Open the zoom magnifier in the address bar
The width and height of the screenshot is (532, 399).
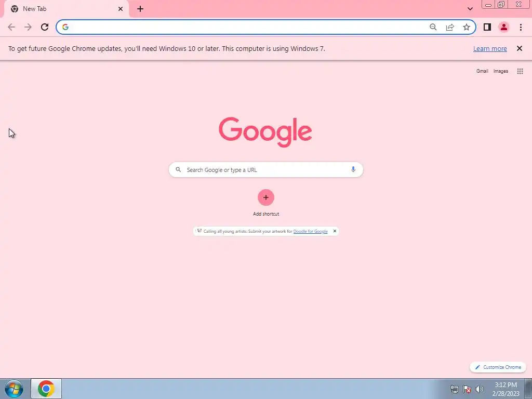433,27
